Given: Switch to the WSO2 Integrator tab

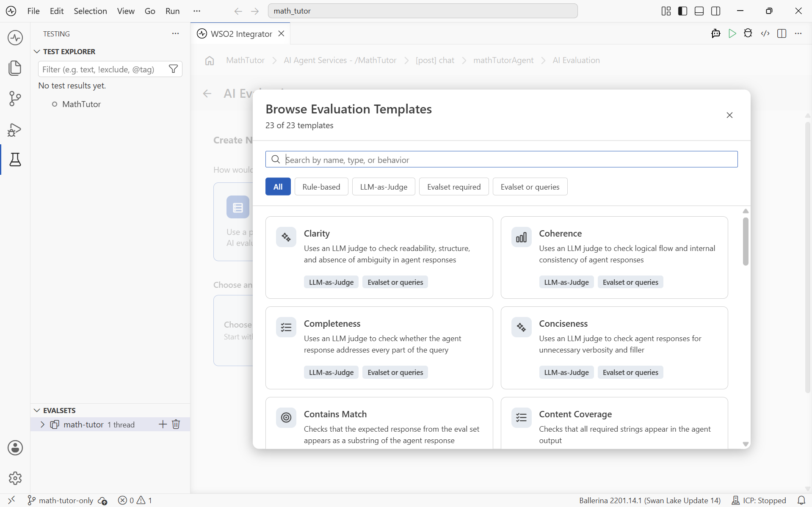Looking at the screenshot, I should (241, 34).
